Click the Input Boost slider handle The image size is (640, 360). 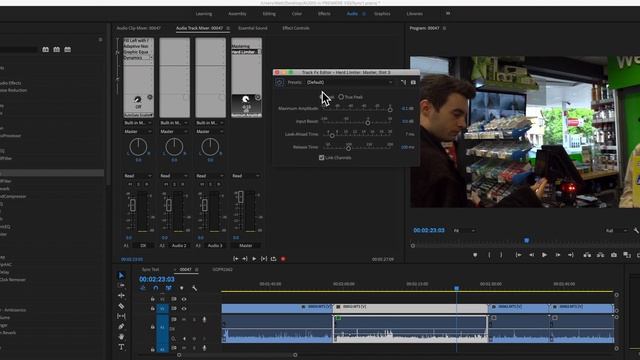pyautogui.click(x=368, y=122)
